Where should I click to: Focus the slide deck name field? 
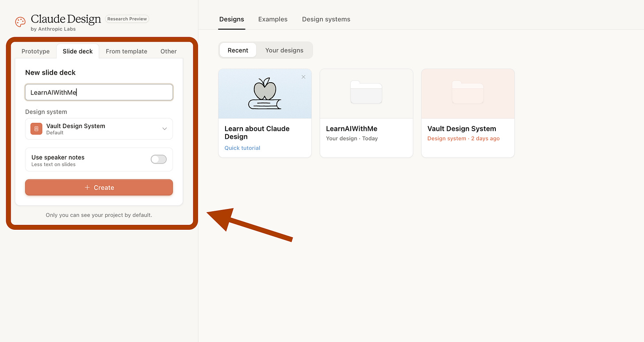tap(99, 92)
